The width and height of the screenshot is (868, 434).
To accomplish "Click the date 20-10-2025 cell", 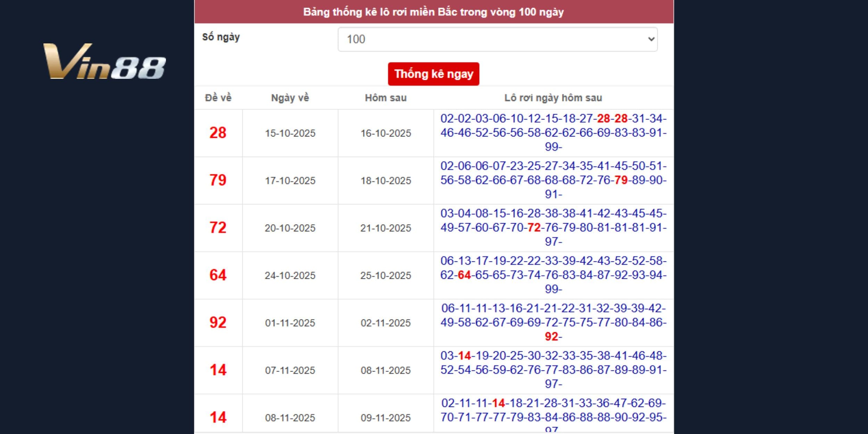I will pyautogui.click(x=290, y=228).
